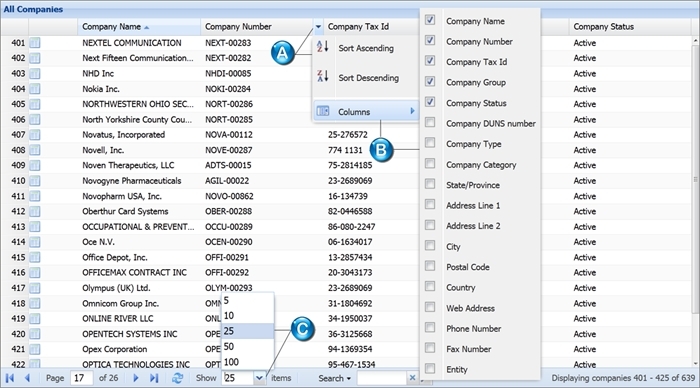Choose Sort Ascending from the menu

tap(366, 48)
